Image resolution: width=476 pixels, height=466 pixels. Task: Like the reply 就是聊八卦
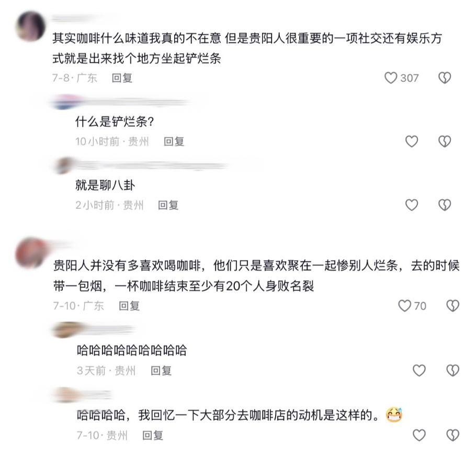coord(412,205)
